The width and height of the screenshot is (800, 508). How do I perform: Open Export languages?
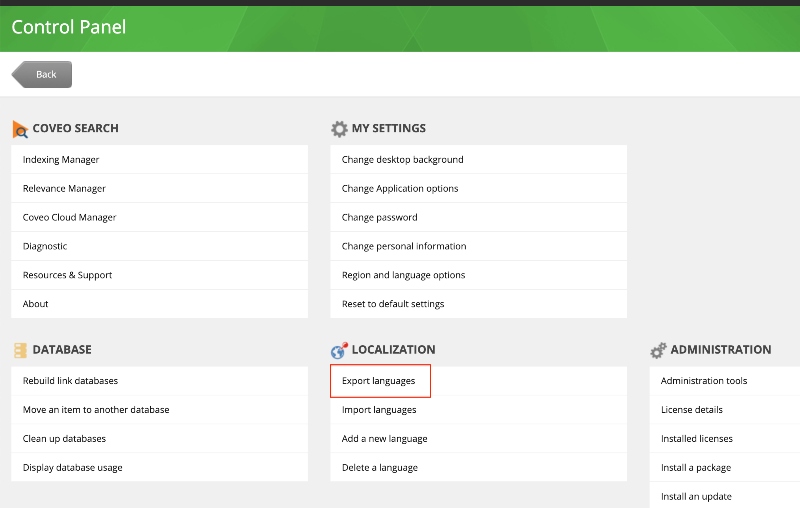point(479,381)
